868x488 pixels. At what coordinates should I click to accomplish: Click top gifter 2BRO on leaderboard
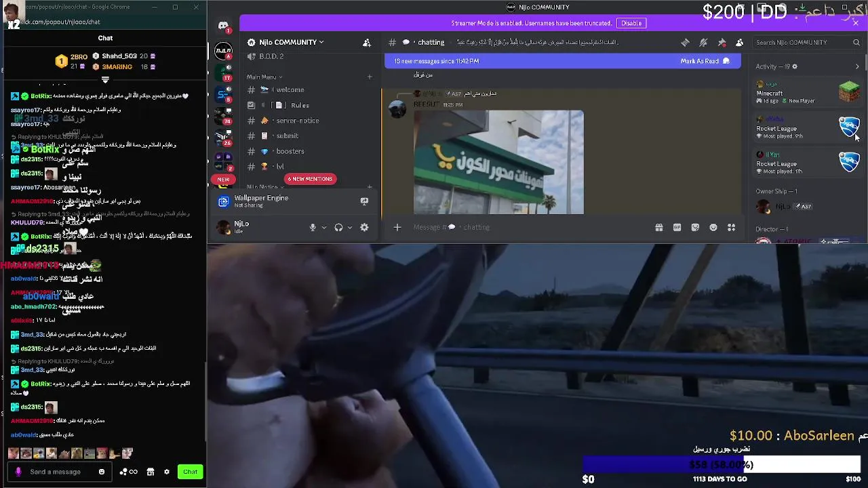[73, 61]
